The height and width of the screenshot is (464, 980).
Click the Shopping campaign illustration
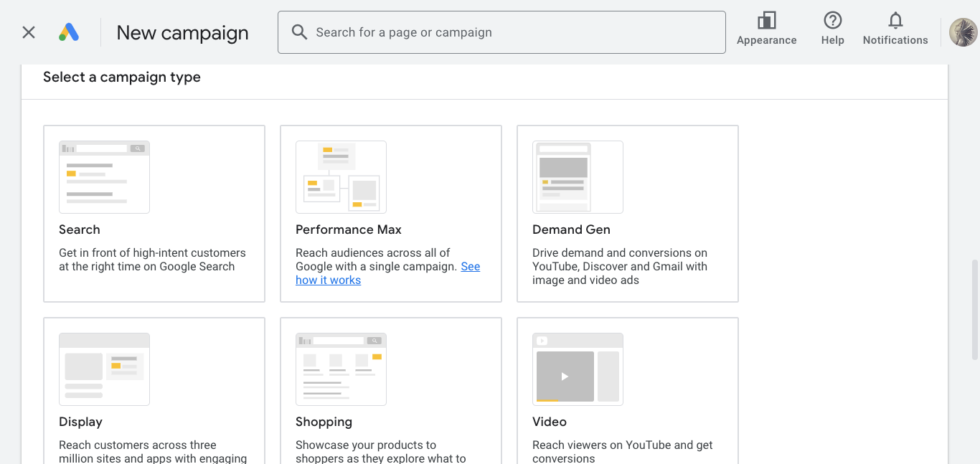pyautogui.click(x=341, y=369)
